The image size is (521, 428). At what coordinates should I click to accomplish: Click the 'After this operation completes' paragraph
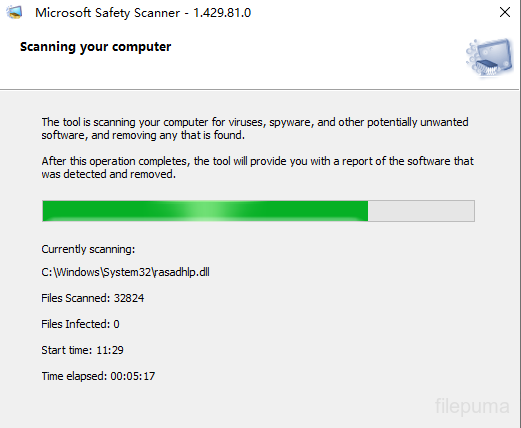point(257,167)
